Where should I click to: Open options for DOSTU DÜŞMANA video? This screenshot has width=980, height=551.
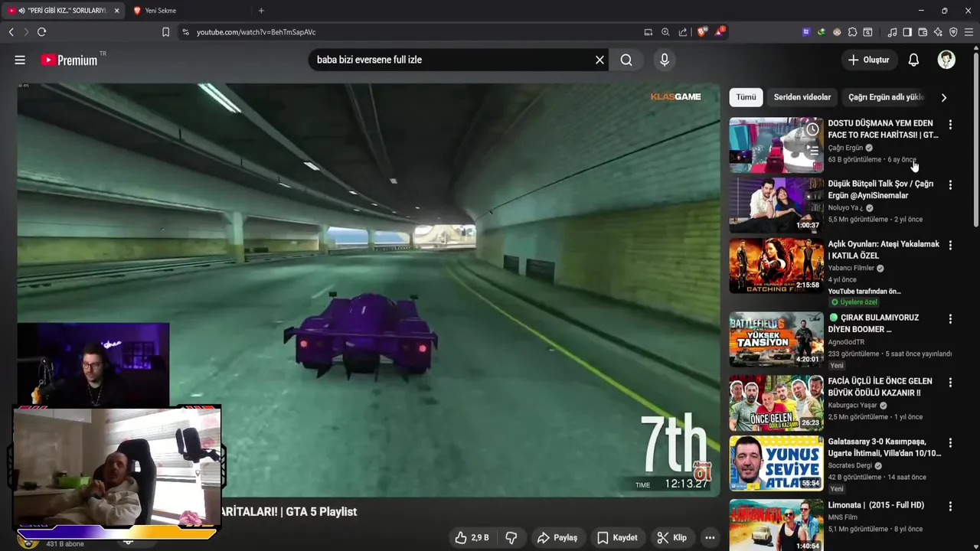pos(950,125)
